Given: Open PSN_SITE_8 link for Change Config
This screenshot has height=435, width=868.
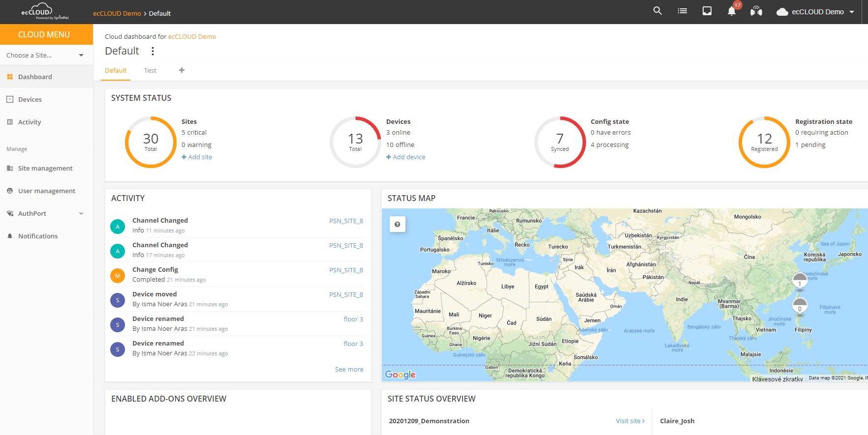Looking at the screenshot, I should point(346,270).
